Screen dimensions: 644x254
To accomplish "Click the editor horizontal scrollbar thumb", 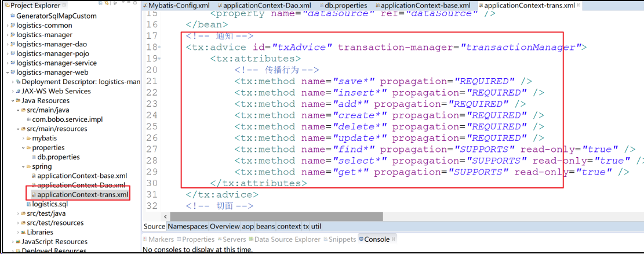I will click(276, 216).
